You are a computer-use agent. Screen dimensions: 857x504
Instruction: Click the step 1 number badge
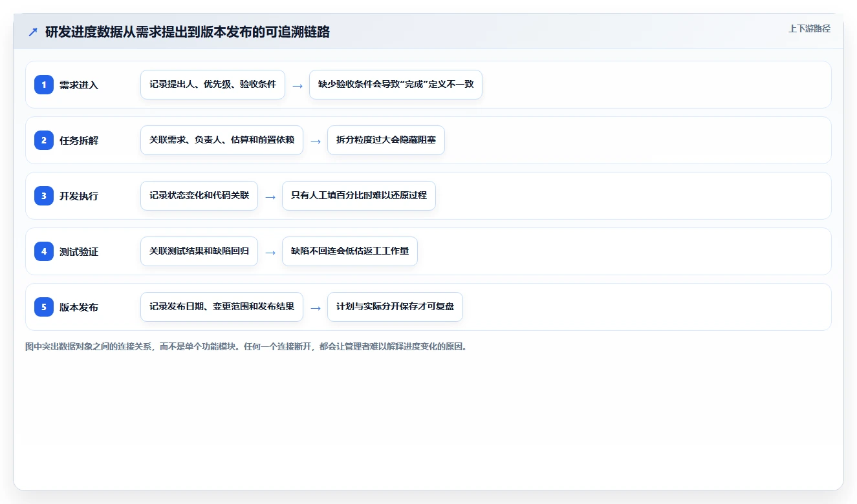point(44,85)
